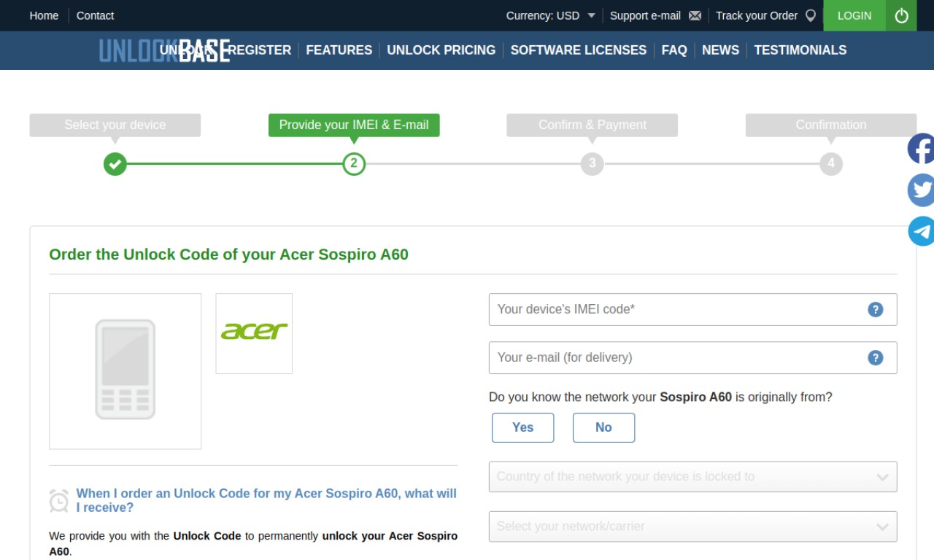Click alarm clock icon beside the question
Image resolution: width=934 pixels, height=560 pixels.
(x=59, y=501)
